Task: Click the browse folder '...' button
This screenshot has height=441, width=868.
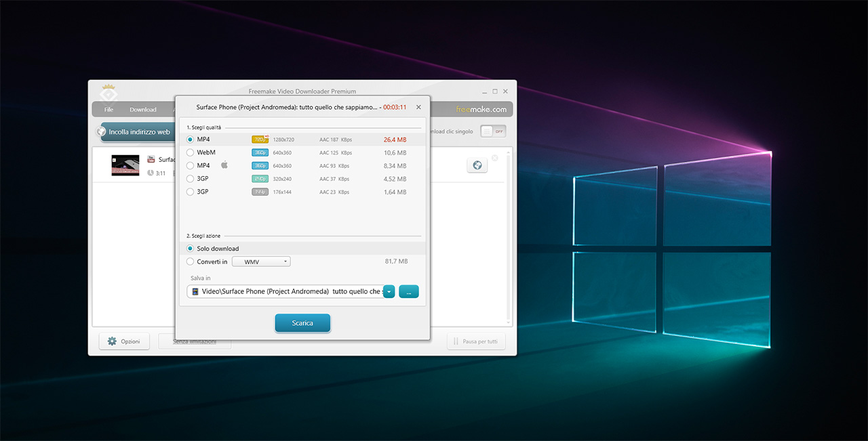Action: click(409, 291)
